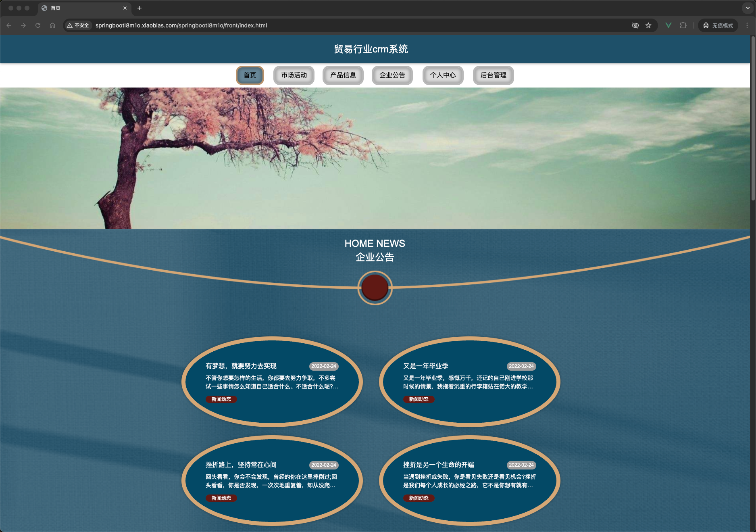Go forward with the browser forward arrow

23,25
